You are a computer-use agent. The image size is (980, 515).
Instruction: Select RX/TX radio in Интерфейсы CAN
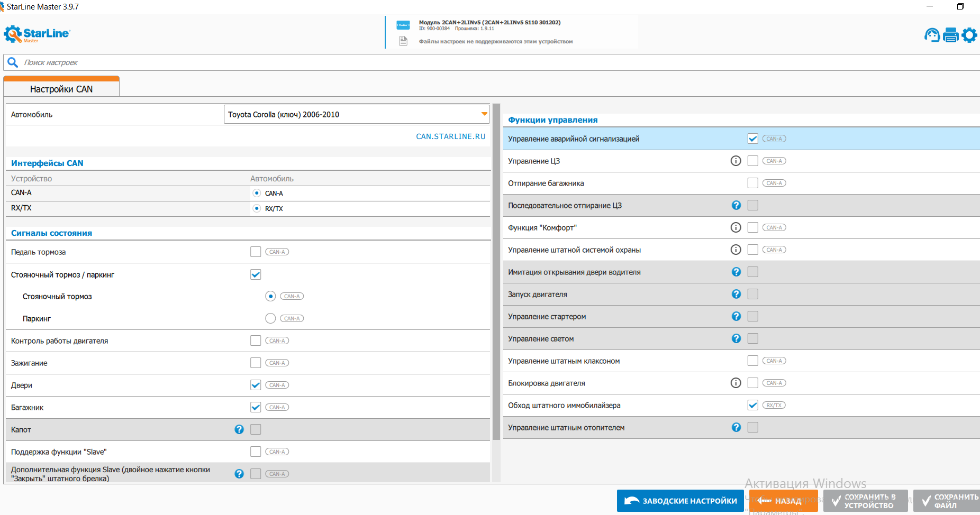[x=257, y=208]
